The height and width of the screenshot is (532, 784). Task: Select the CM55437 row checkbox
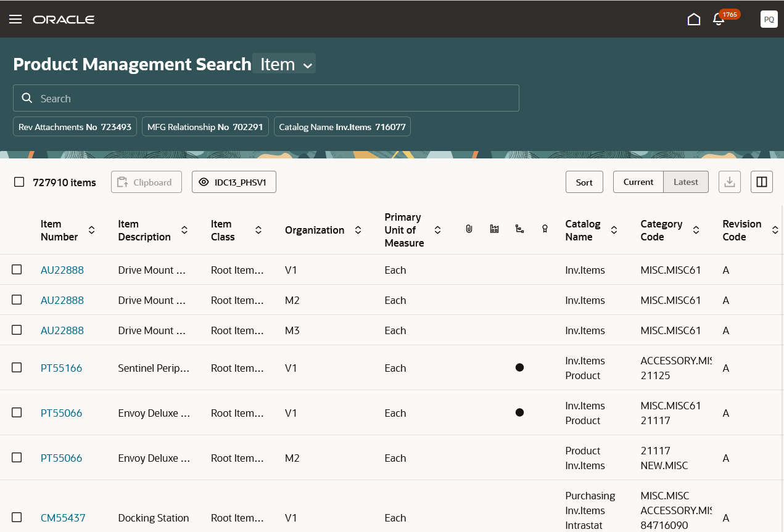click(x=17, y=517)
